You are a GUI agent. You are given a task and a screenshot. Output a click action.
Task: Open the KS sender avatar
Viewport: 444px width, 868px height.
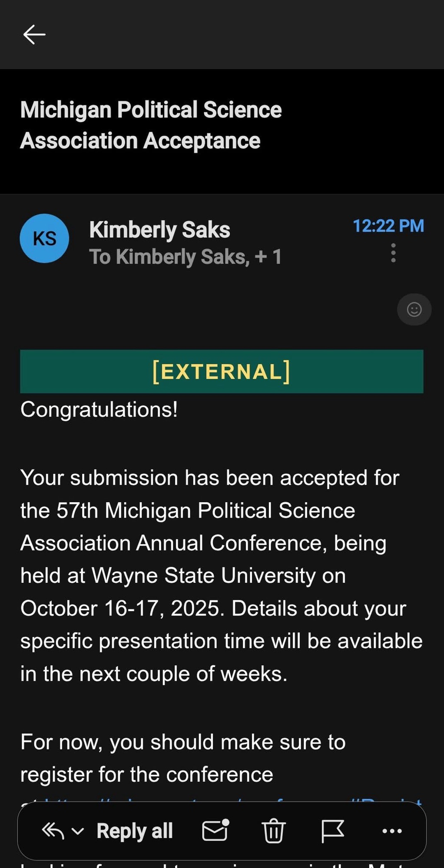[x=44, y=238]
